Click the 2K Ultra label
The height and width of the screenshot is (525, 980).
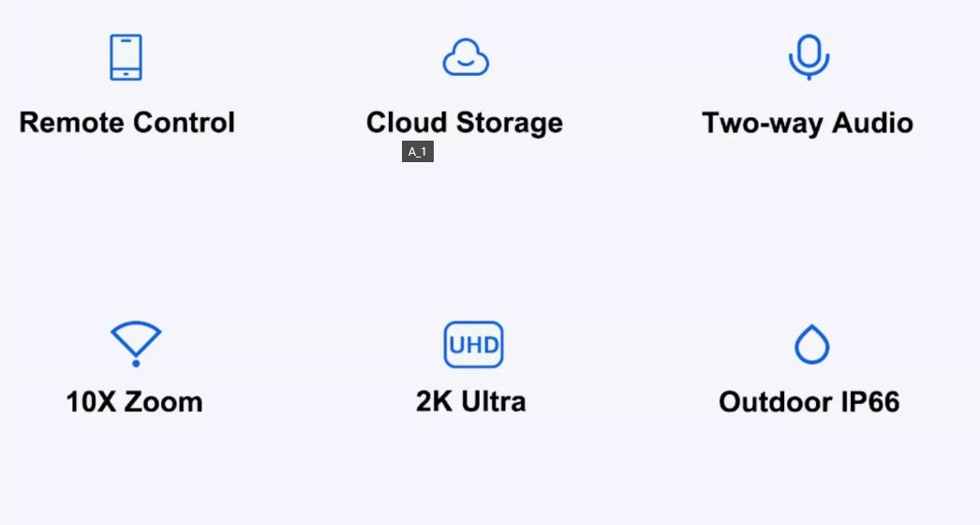click(470, 402)
